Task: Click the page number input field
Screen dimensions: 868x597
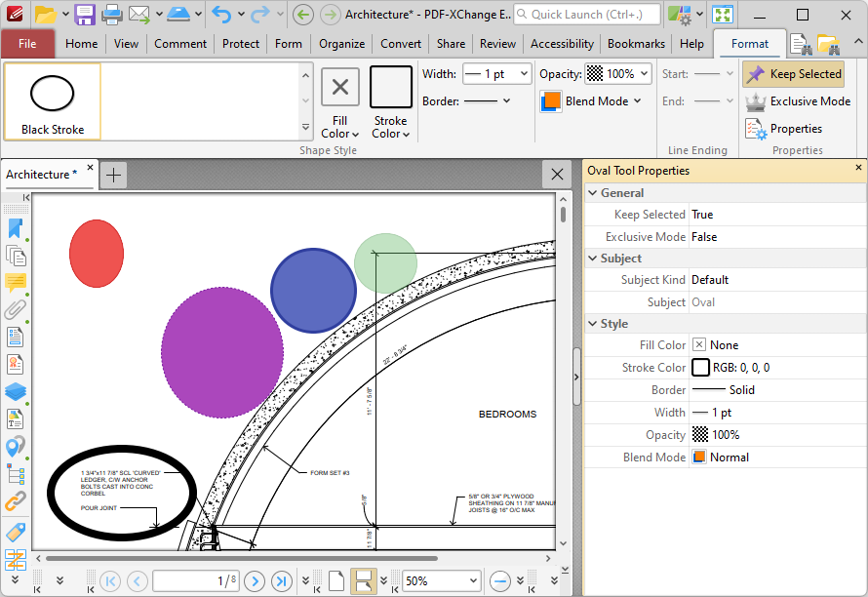Action: [196, 581]
